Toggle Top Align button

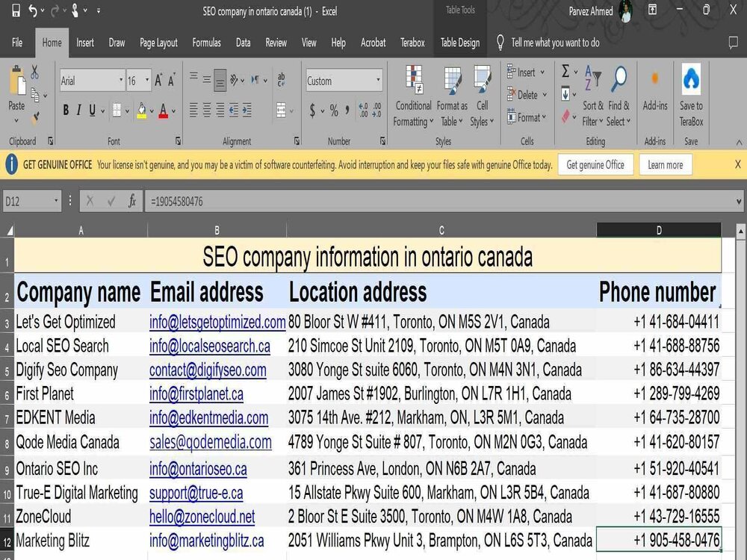[193, 76]
